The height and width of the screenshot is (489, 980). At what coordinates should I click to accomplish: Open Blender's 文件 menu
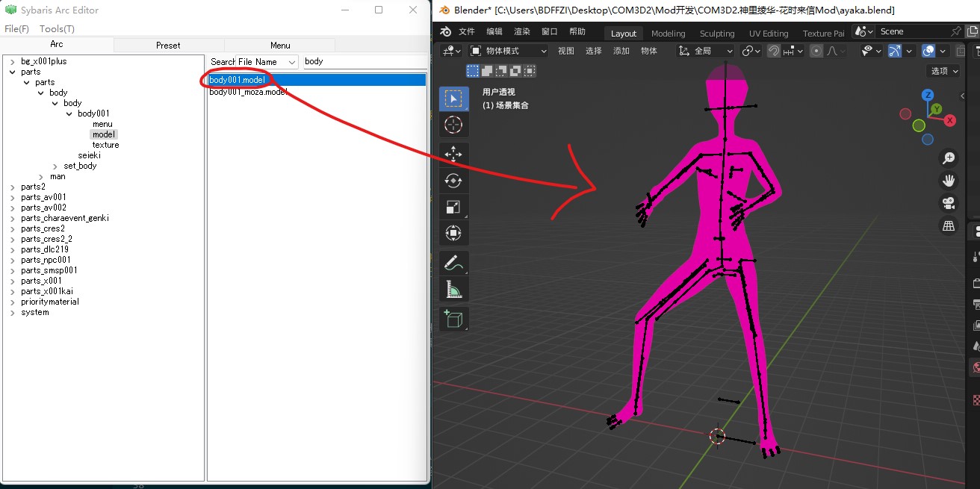coord(467,32)
